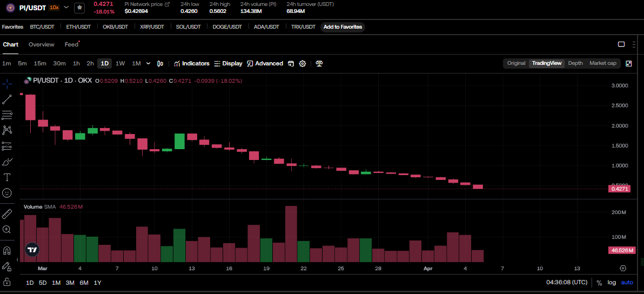The image size is (644, 294).
Task: Switch chart mode to TradingView
Action: [x=547, y=63]
